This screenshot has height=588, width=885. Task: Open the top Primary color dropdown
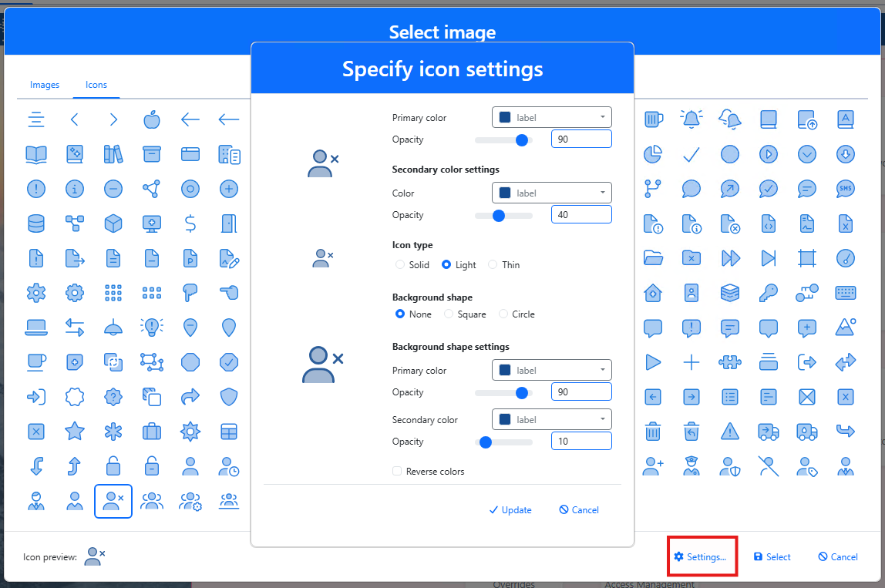(x=552, y=117)
